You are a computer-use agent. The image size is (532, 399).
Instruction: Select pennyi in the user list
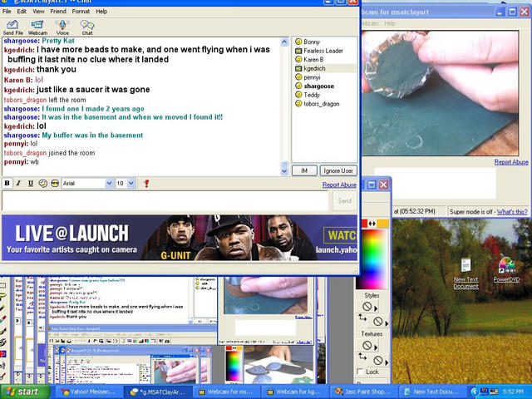[312, 77]
